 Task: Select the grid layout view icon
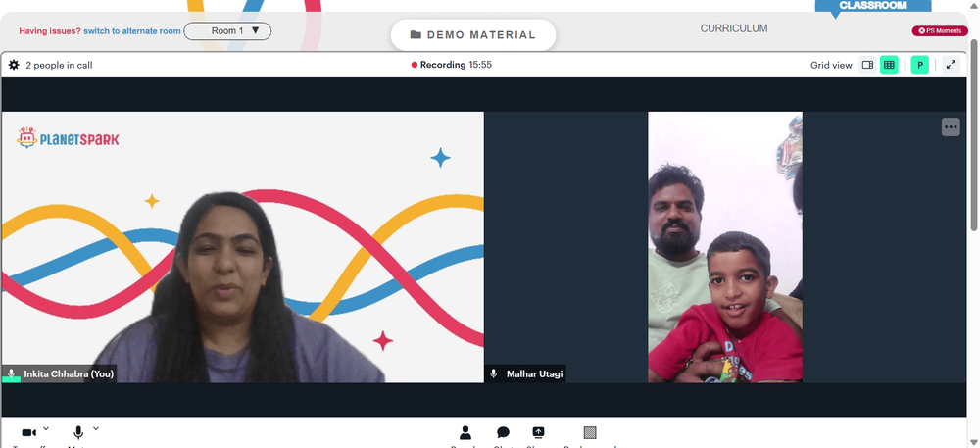coord(889,65)
